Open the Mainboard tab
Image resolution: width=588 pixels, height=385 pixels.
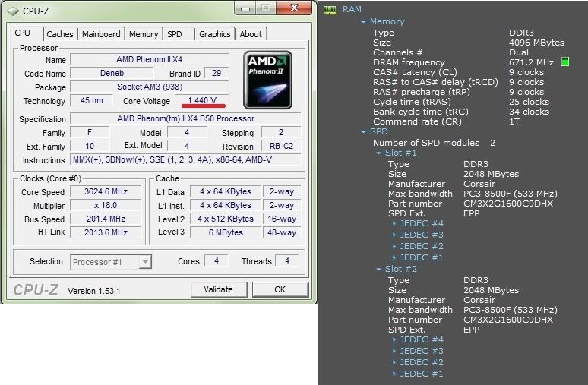click(101, 34)
